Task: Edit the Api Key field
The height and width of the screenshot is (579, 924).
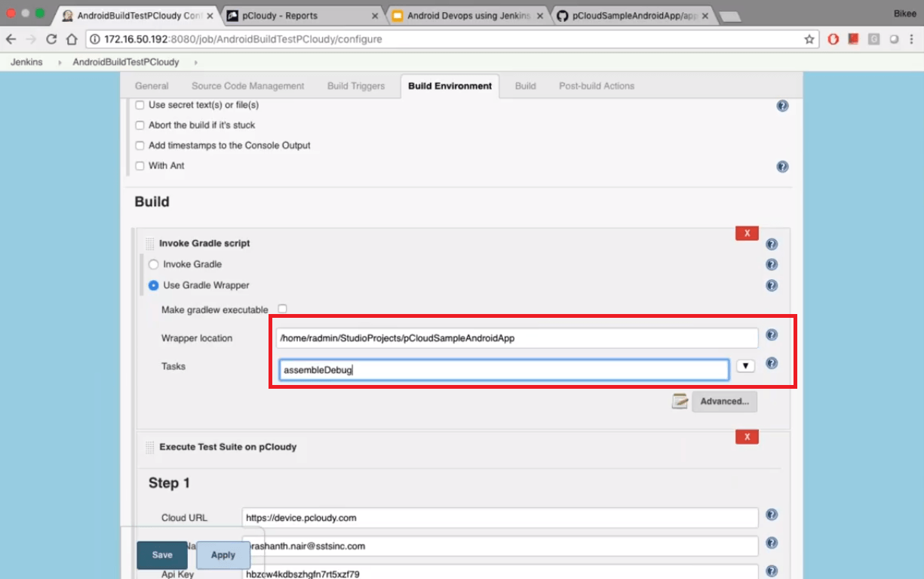Action: (500, 572)
